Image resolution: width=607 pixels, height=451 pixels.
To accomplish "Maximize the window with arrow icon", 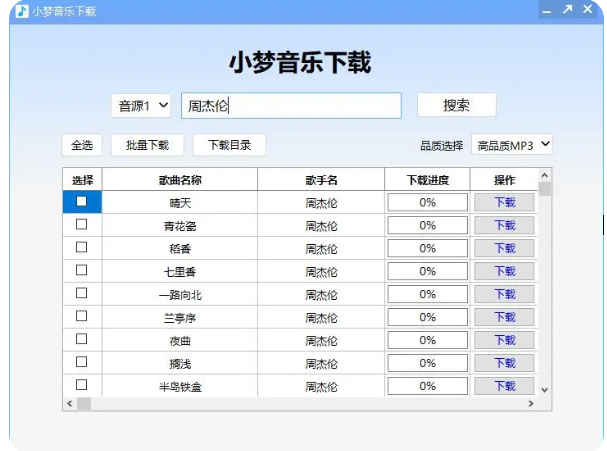I will pyautogui.click(x=568, y=9).
